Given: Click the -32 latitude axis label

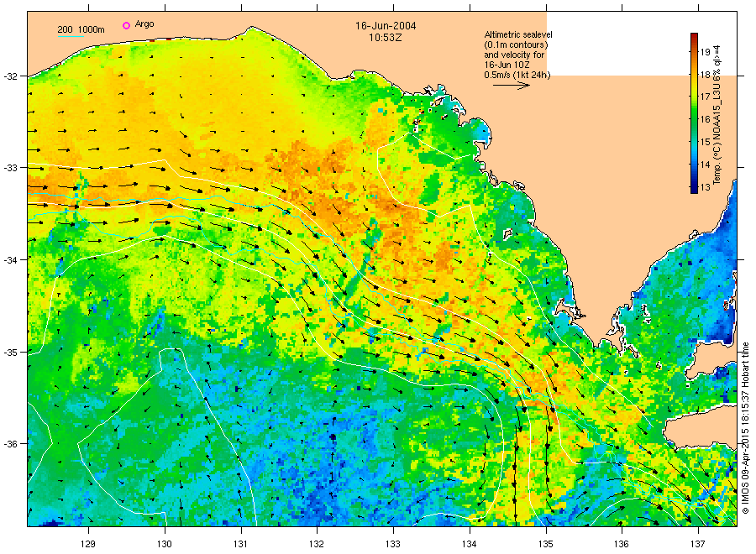Looking at the screenshot, I should tap(10, 76).
